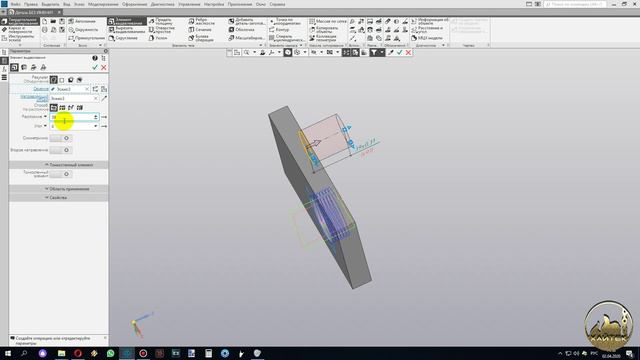Toggle the Второе направление switch
Image resolution: width=640 pixels, height=360 pixels.
[61, 150]
